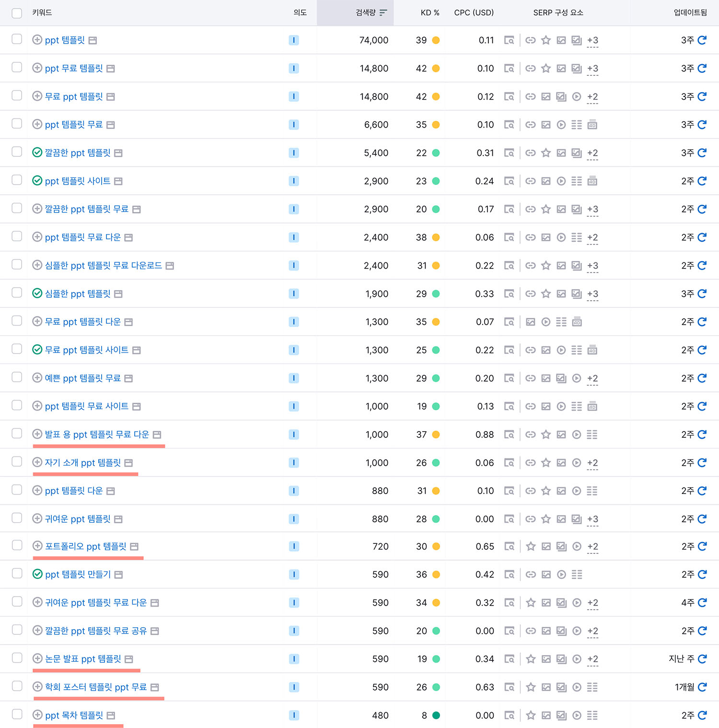
Task: Expand +3 features for 귀여운 ppt 템플릿
Action: point(592,520)
